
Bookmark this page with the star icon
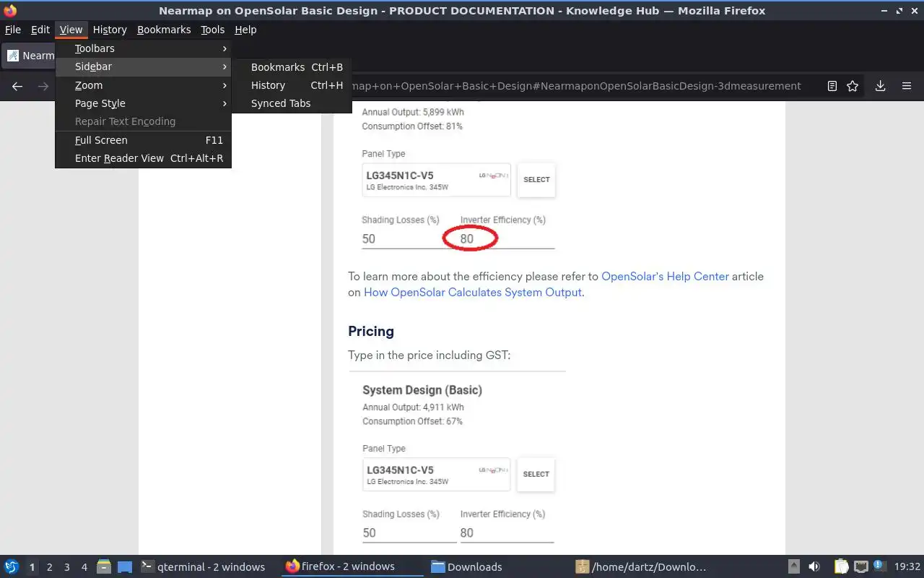pyautogui.click(x=853, y=86)
